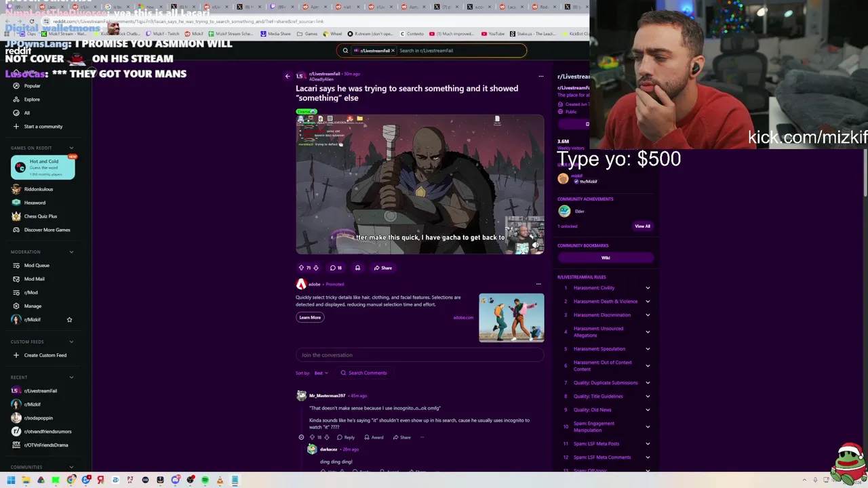The width and height of the screenshot is (868, 488).
Task: Click the Adobe advertiser logo
Action: point(301,284)
